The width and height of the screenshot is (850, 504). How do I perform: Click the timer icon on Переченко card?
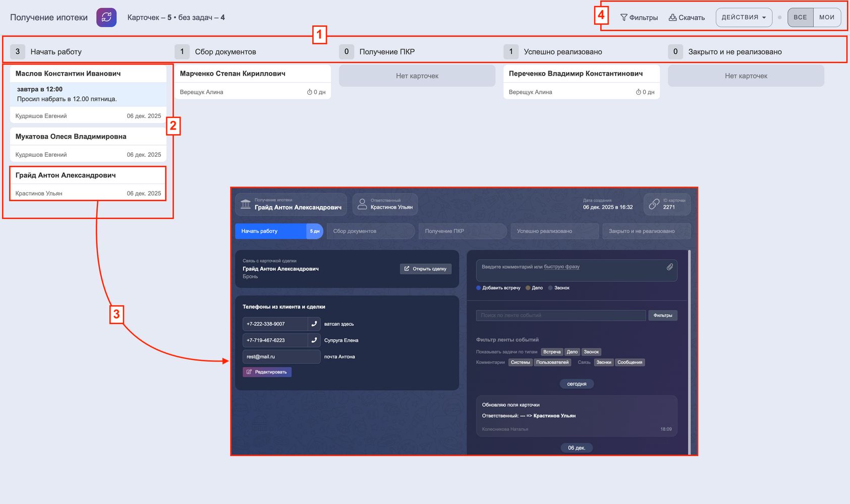click(x=638, y=92)
